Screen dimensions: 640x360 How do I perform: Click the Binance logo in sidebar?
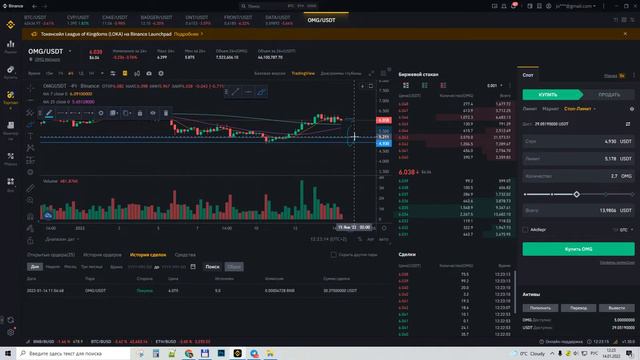[11, 25]
